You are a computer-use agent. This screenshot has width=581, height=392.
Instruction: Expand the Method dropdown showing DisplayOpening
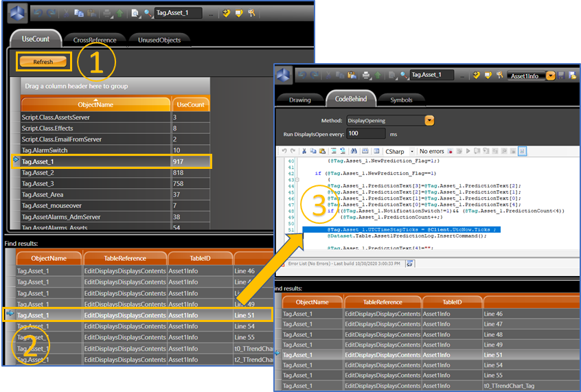pos(429,120)
